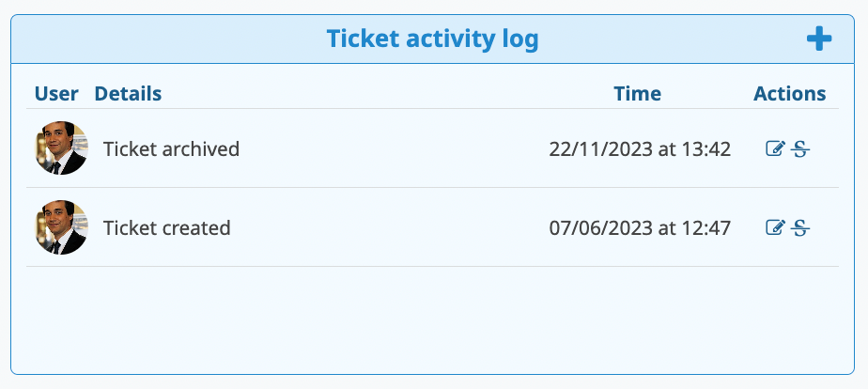Click the blank area below the log entries
The height and width of the screenshot is (389, 868).
coord(432,319)
